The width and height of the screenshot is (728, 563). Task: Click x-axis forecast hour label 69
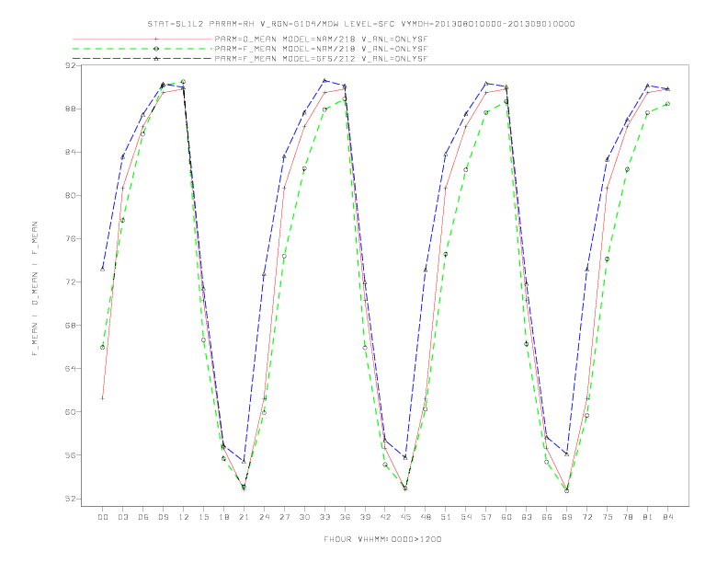(567, 517)
